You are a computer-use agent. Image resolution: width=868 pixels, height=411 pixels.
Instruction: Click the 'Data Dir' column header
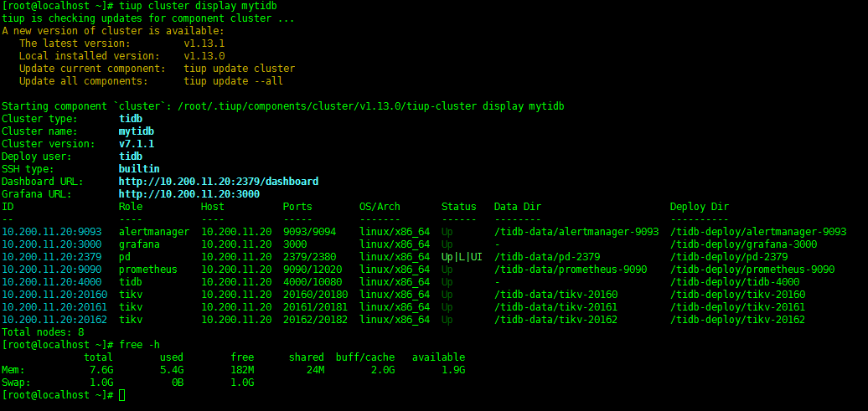click(x=518, y=206)
